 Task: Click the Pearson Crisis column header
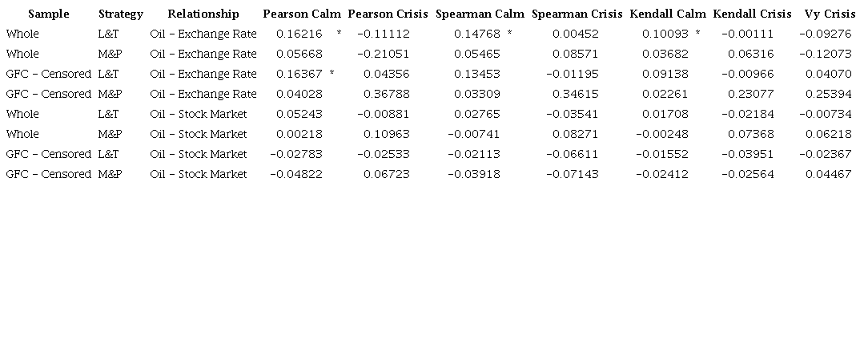point(388,14)
